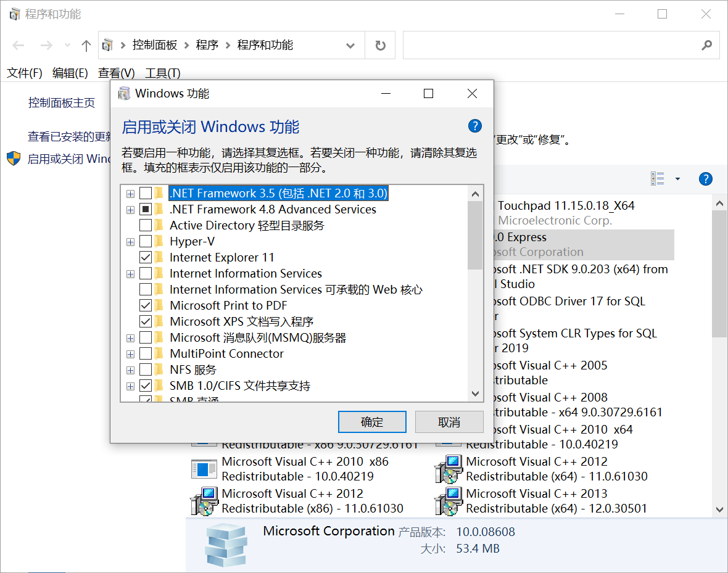Click the NFS 服务 folder icon
The height and width of the screenshot is (573, 728).
pos(159,369)
